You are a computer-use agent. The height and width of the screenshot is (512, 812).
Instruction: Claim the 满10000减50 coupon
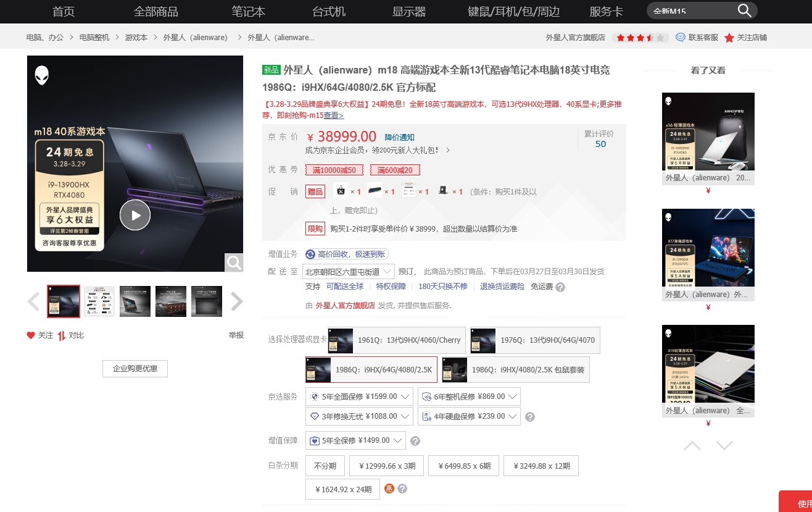[x=334, y=170]
